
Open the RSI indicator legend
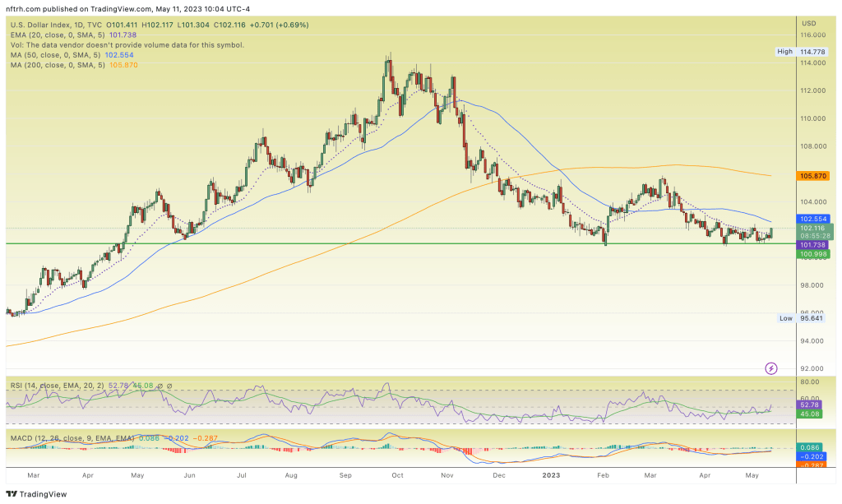49,384
